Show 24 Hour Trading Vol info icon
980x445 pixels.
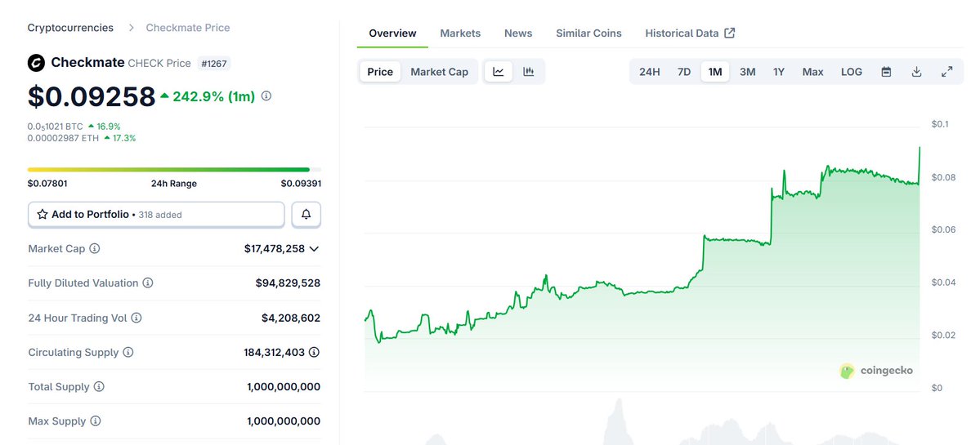pyautogui.click(x=136, y=318)
